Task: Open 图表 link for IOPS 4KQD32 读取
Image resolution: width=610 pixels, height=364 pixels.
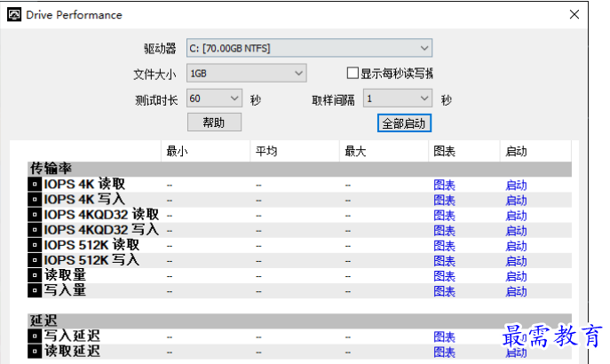Action: tap(444, 216)
